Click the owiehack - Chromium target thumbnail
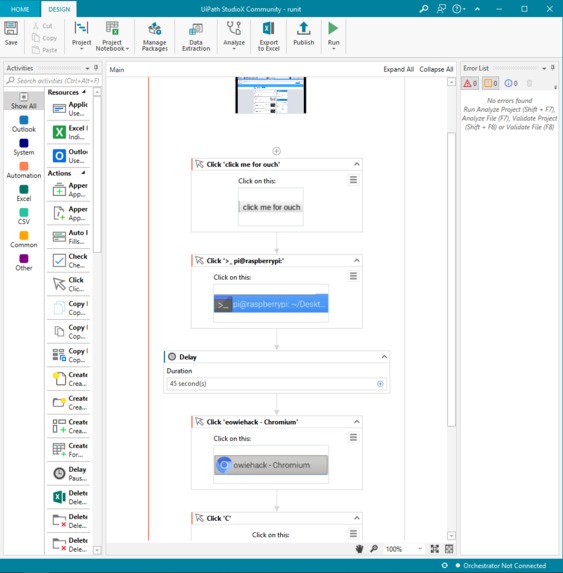The height and width of the screenshot is (573, 563). pyautogui.click(x=271, y=464)
